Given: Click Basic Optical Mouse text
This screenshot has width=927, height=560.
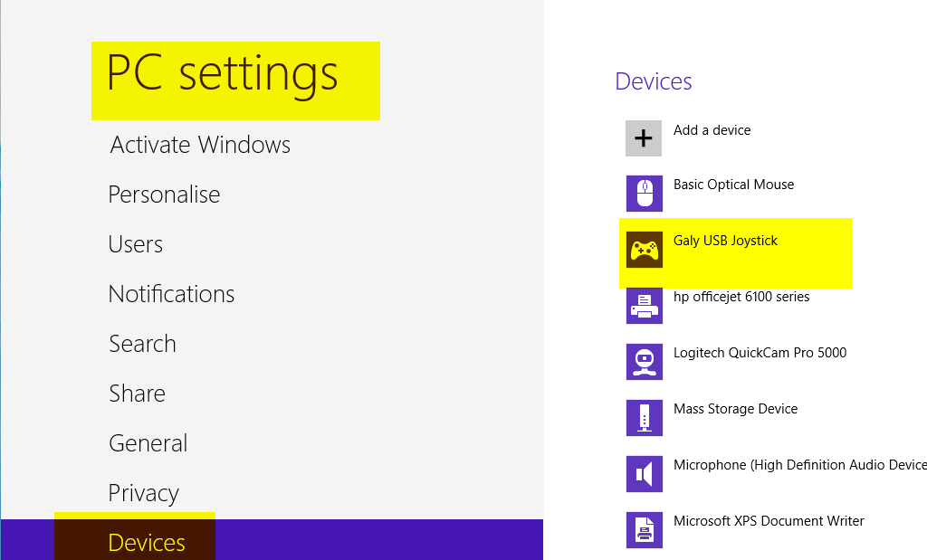Looking at the screenshot, I should 733,185.
